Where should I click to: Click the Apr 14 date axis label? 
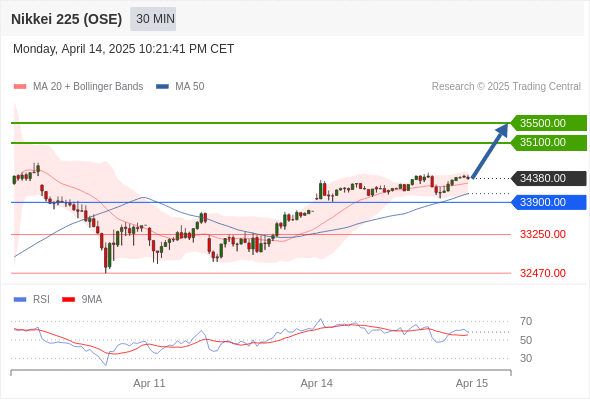pyautogui.click(x=316, y=383)
